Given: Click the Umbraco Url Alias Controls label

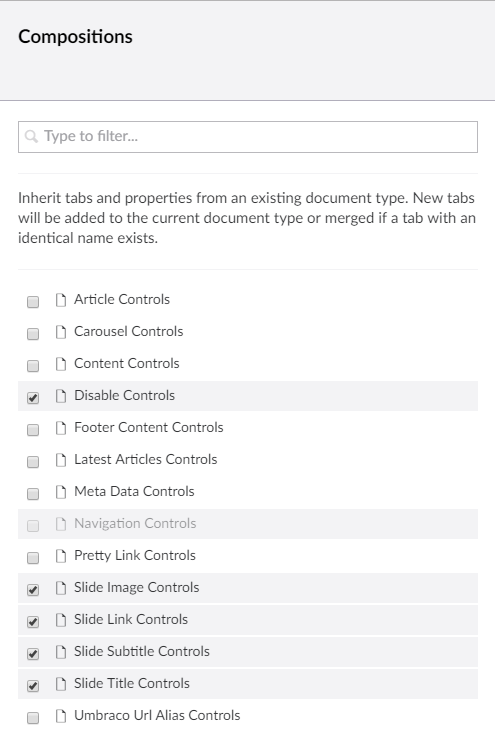Looking at the screenshot, I should pyautogui.click(x=157, y=715).
